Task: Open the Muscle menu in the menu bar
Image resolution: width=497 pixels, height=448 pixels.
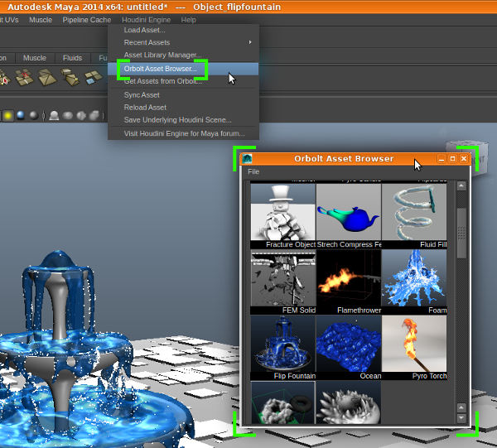Action: click(41, 20)
